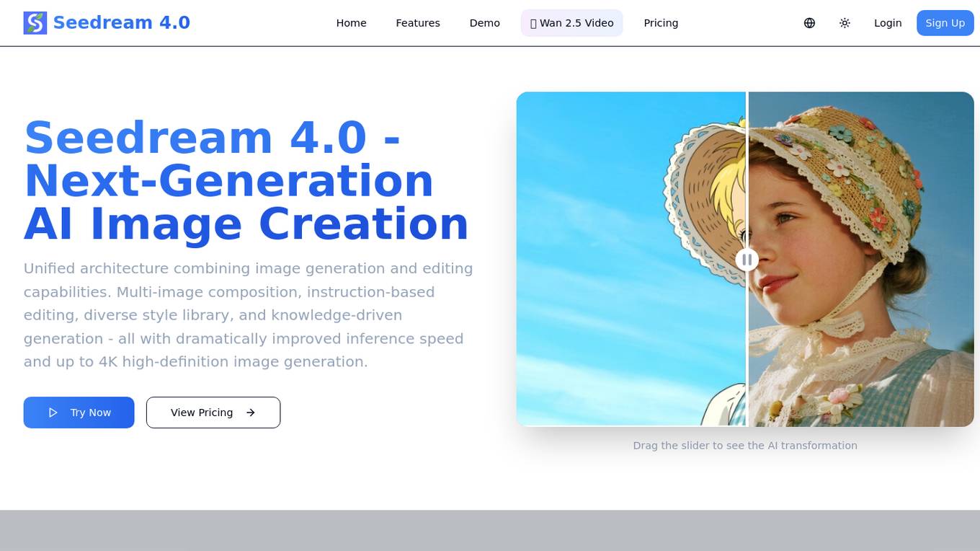Open the language globe selector
The height and width of the screenshot is (551, 980).
pyautogui.click(x=809, y=23)
